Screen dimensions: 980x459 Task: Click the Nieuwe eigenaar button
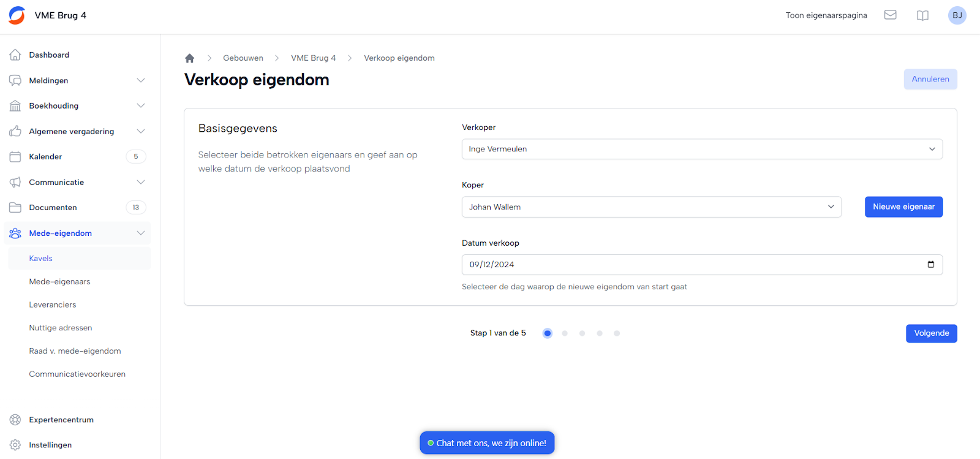coord(903,207)
